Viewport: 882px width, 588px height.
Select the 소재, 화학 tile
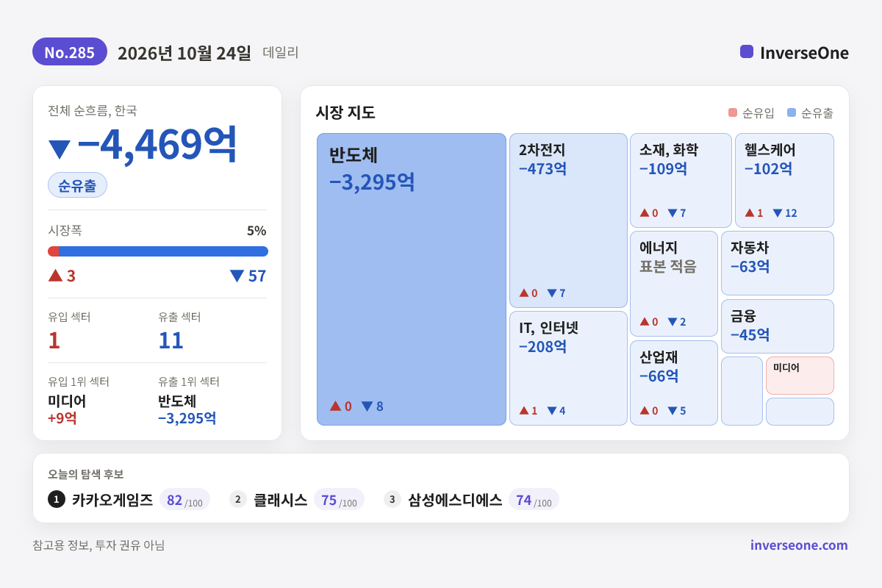[681, 180]
